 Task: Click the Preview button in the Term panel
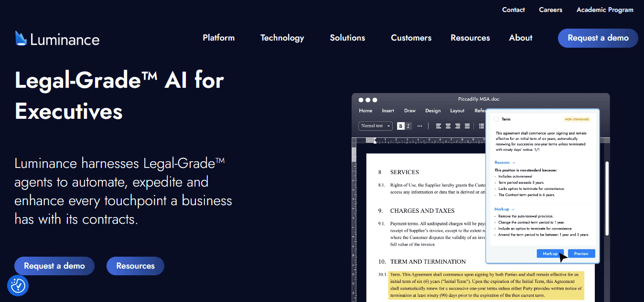coord(581,253)
